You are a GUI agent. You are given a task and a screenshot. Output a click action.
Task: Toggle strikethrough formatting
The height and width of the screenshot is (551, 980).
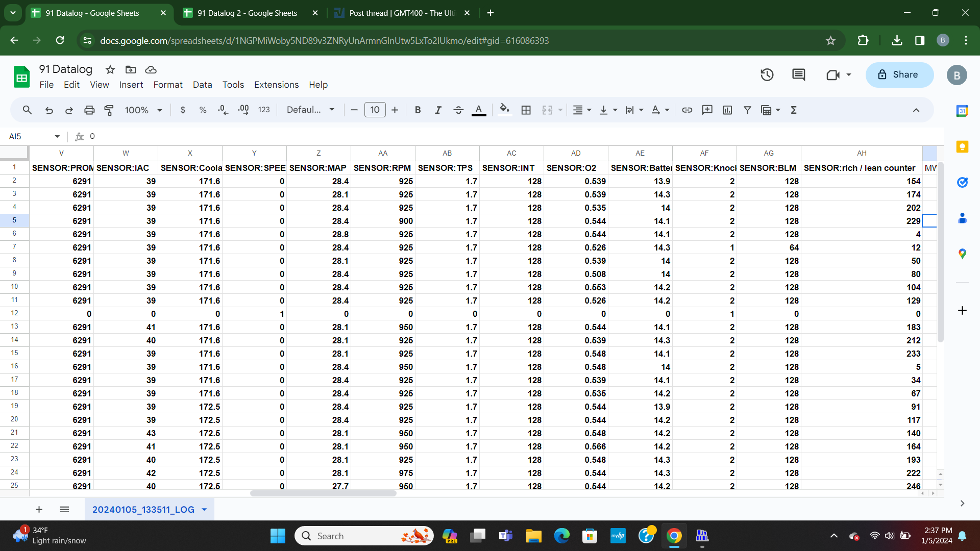458,110
